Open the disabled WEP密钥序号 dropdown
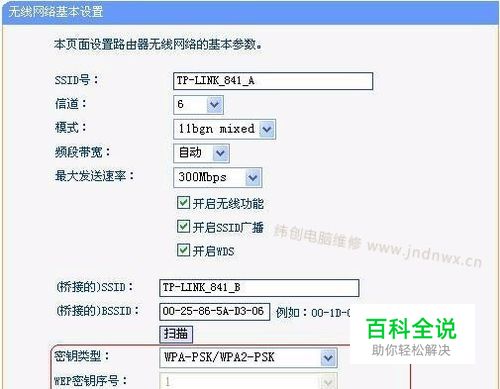500x389 pixels. click(x=248, y=381)
